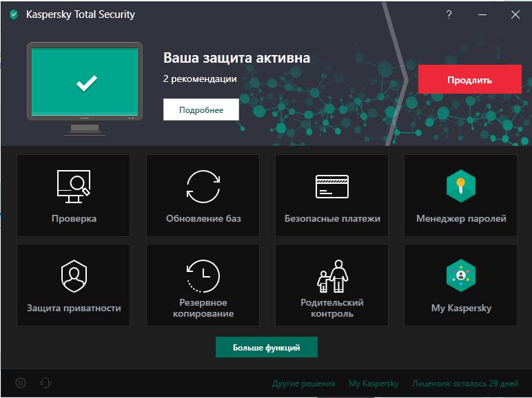Open the My Kaspersky hexagon tile icon
Screen dimensions: 532x398
[461, 275]
